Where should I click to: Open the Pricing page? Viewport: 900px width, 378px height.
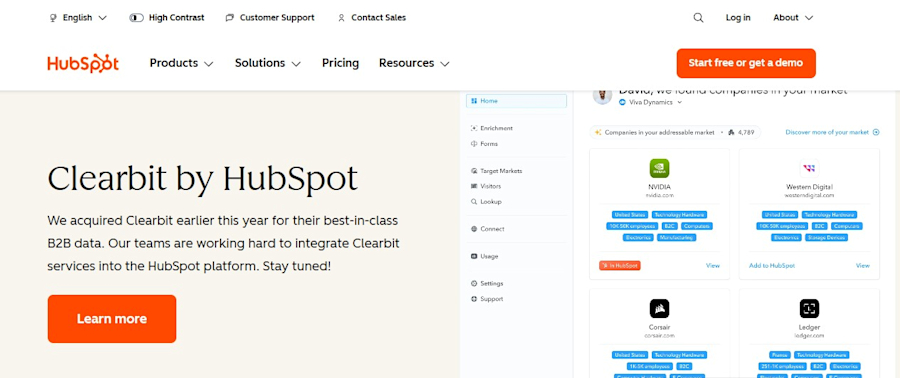point(340,63)
